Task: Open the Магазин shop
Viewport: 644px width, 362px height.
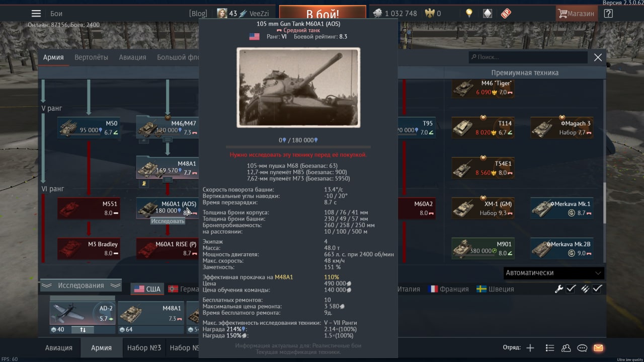Action: (577, 14)
